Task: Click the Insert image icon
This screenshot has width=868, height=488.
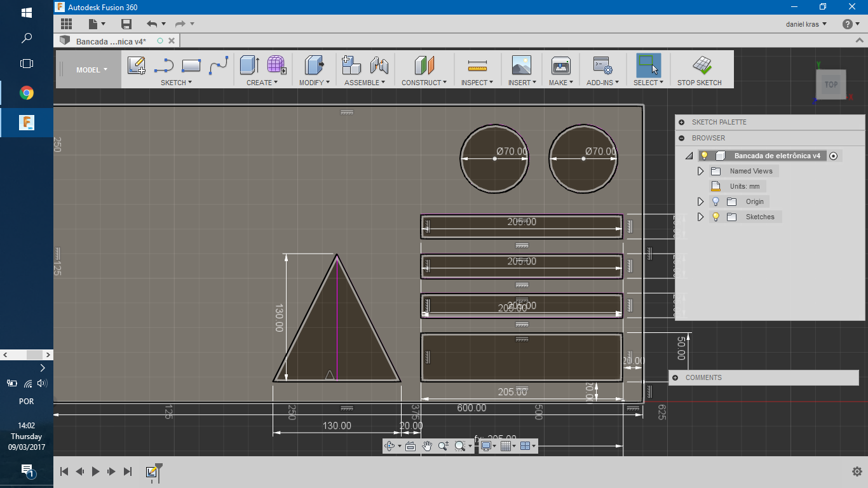Action: [x=522, y=65]
